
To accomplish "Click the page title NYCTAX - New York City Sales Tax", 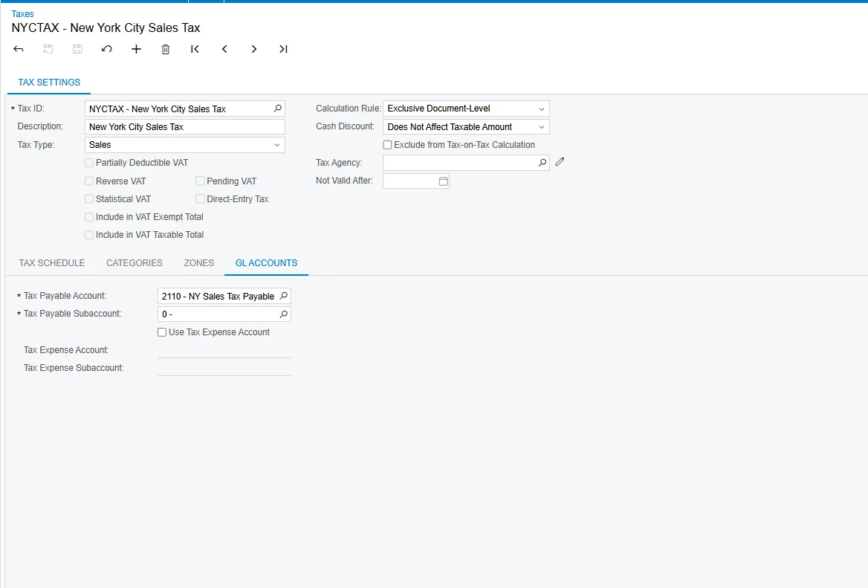I will [106, 28].
